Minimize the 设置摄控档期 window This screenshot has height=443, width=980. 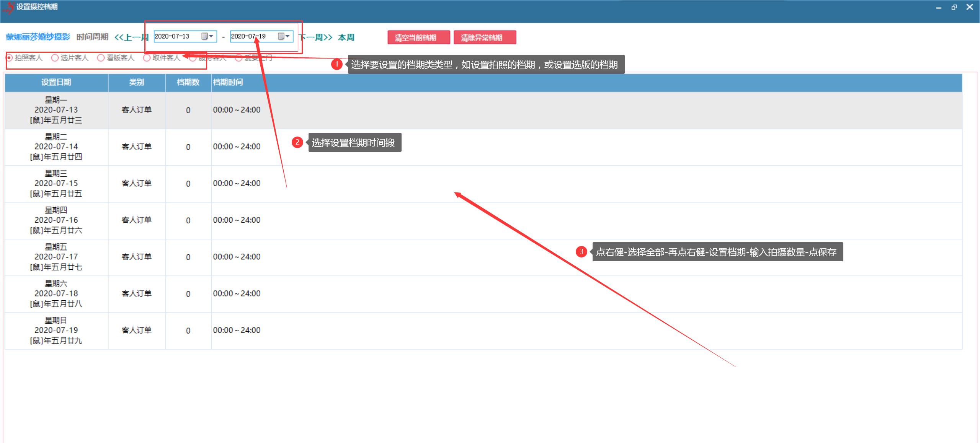[939, 7]
